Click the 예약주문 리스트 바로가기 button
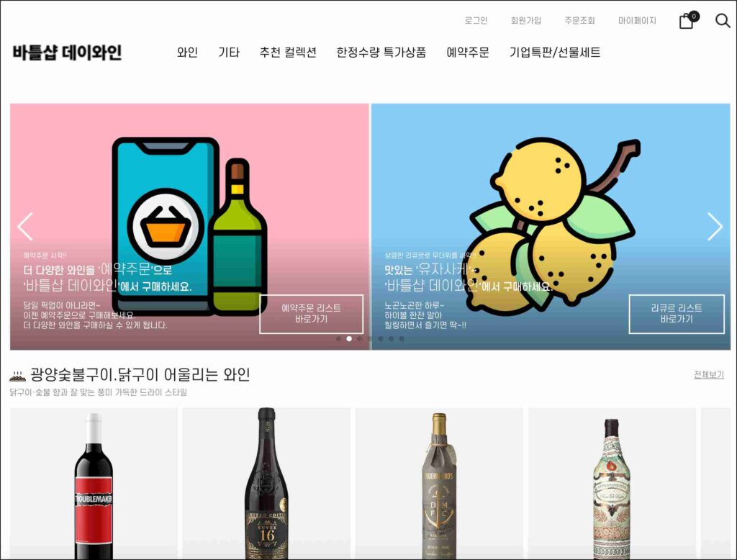This screenshot has height=560, width=737. coord(311,314)
